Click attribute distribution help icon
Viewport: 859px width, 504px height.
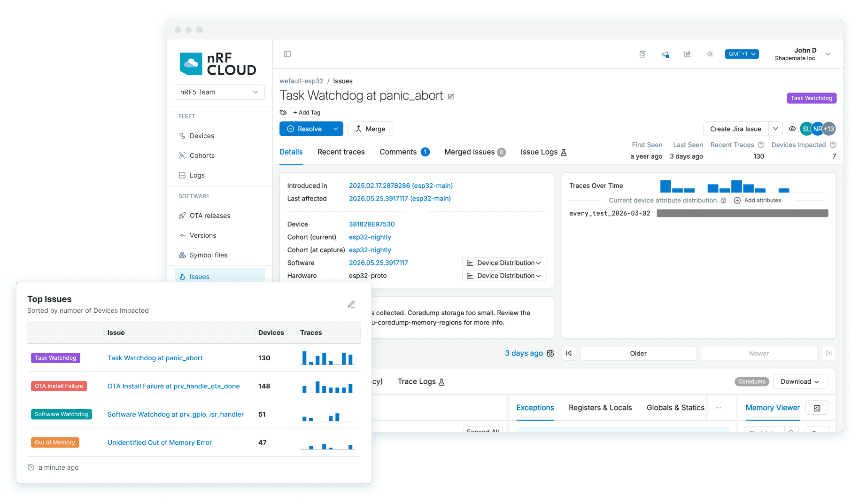coord(723,201)
